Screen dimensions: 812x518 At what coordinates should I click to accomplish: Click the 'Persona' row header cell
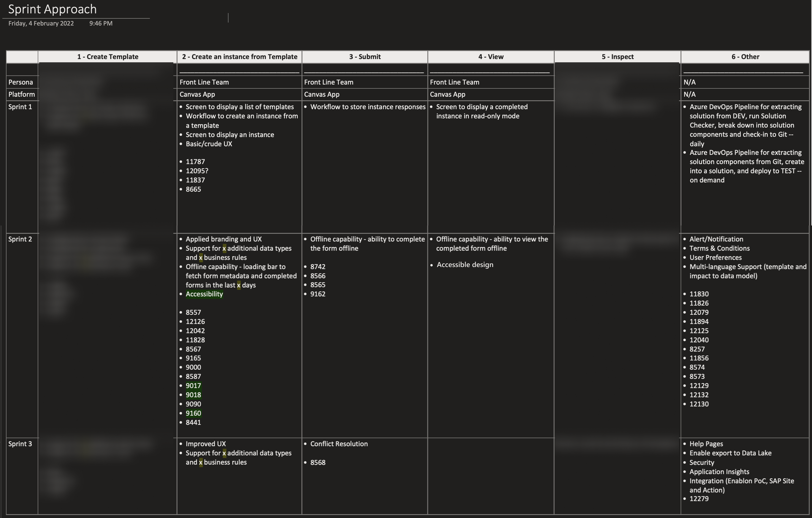click(x=20, y=82)
